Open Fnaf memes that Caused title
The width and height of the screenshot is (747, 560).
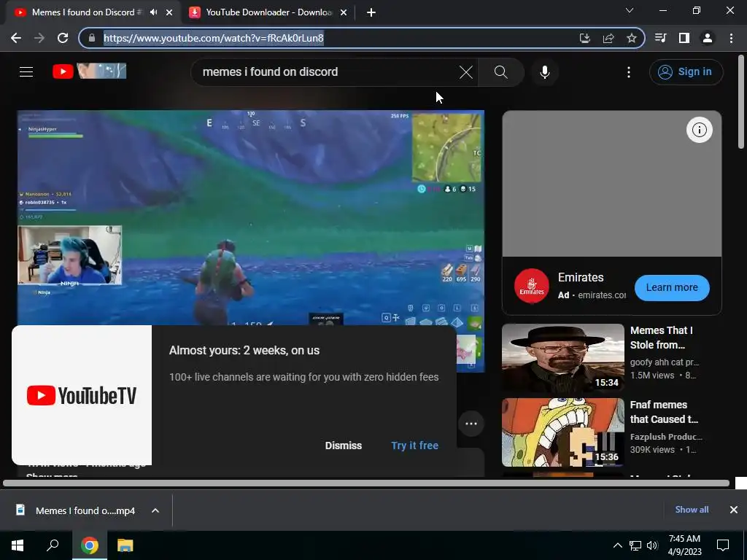click(664, 412)
